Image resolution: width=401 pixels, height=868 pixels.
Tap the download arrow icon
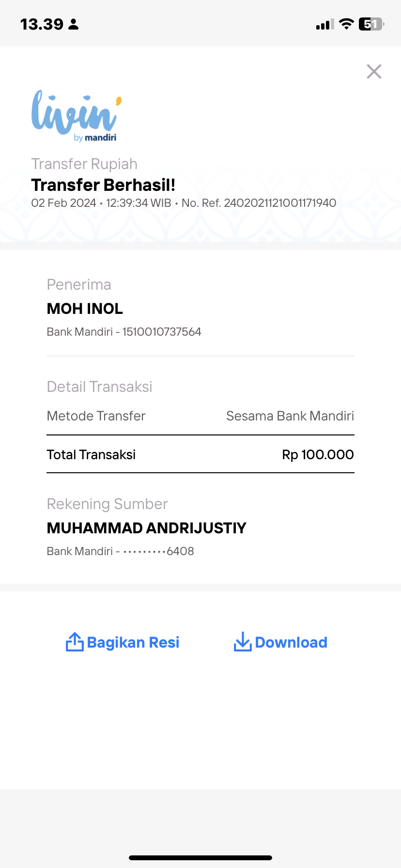tap(243, 642)
